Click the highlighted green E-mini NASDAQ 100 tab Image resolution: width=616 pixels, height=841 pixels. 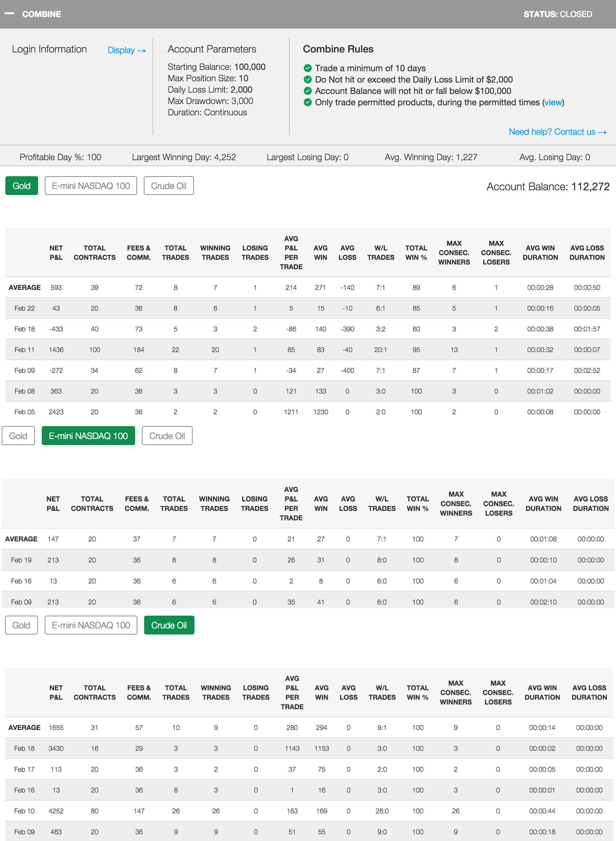[88, 436]
